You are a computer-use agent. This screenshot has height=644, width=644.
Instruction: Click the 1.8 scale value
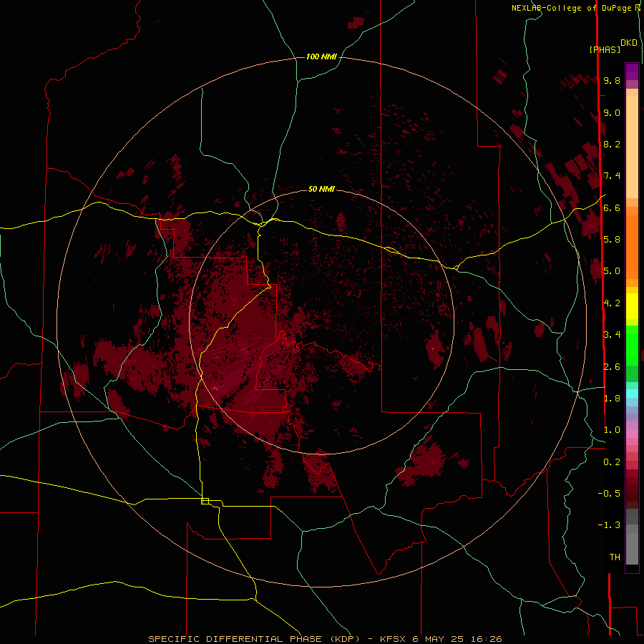612,398
